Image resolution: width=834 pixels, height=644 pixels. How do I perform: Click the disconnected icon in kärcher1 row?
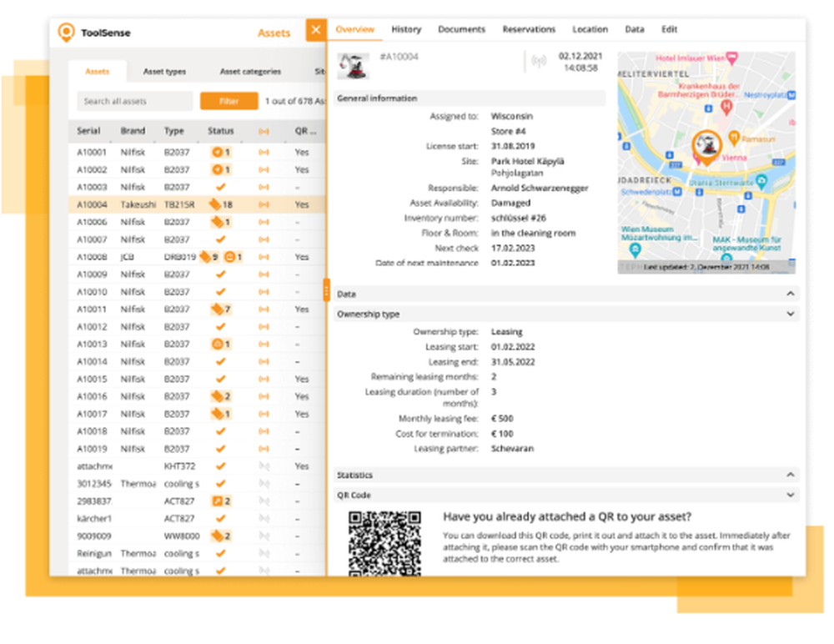264,518
